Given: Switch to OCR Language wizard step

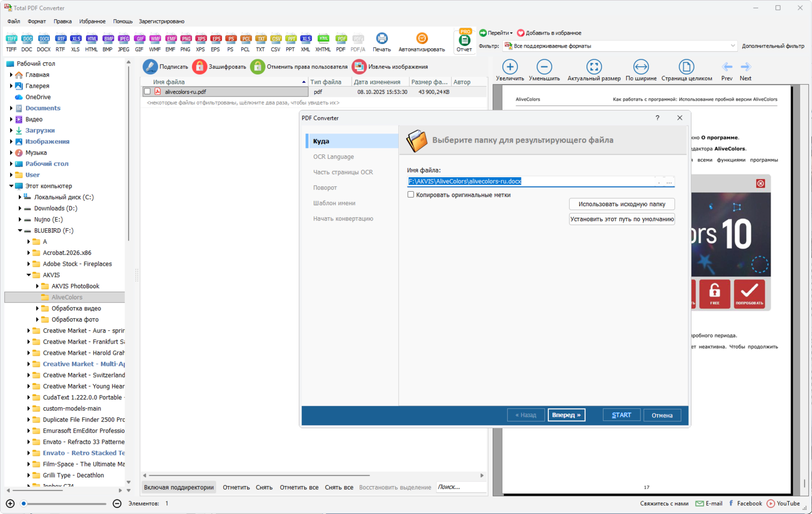Looking at the screenshot, I should [x=334, y=156].
